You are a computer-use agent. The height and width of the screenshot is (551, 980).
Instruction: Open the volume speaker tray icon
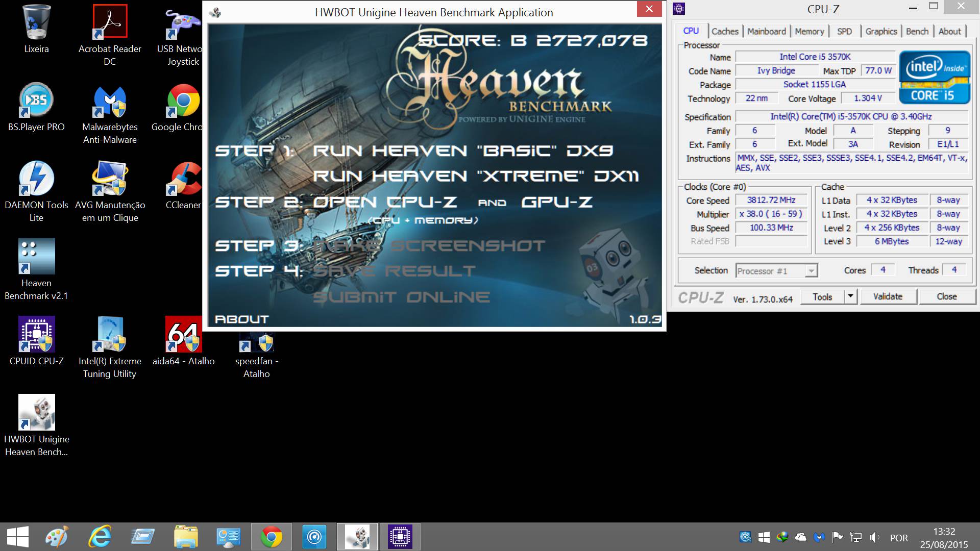tap(875, 537)
